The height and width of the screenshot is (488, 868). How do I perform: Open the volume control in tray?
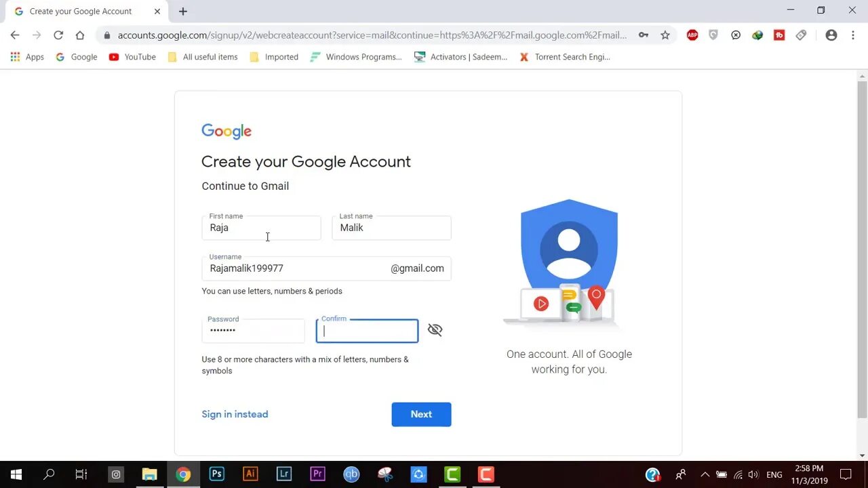coord(753,474)
